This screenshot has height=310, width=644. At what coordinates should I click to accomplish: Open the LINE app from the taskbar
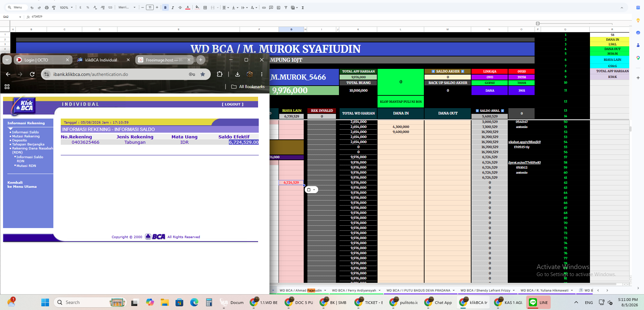tap(538, 302)
